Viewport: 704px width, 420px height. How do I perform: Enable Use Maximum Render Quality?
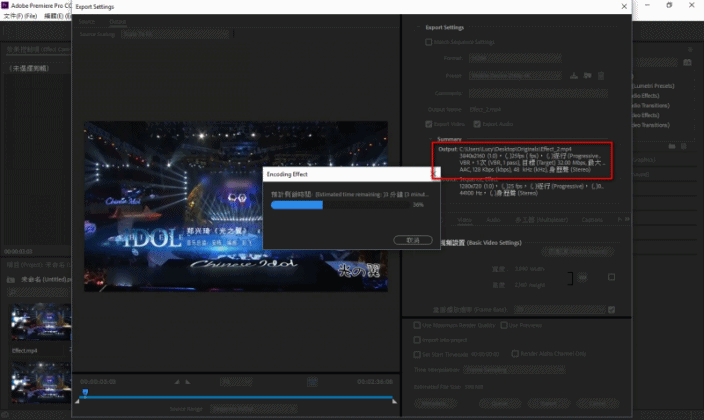pos(417,325)
